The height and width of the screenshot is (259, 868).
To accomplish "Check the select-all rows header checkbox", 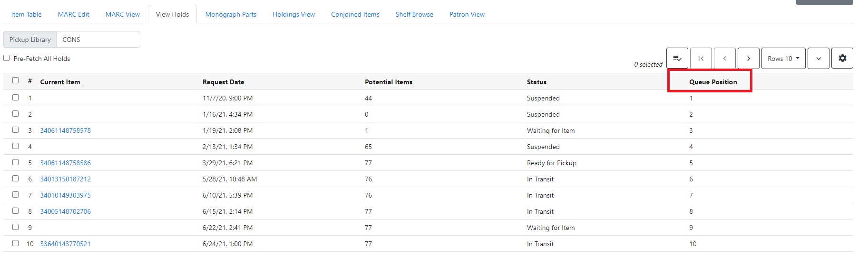I will coord(16,80).
